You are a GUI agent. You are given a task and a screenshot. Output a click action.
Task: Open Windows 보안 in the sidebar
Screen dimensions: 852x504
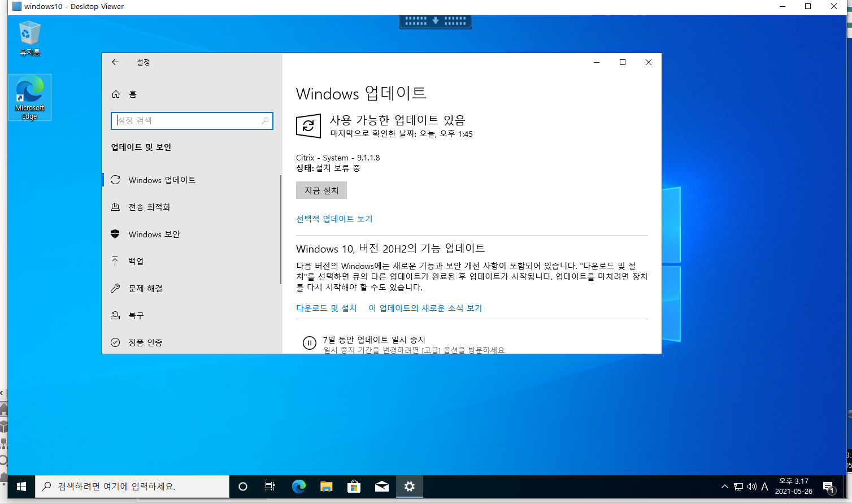[191, 234]
